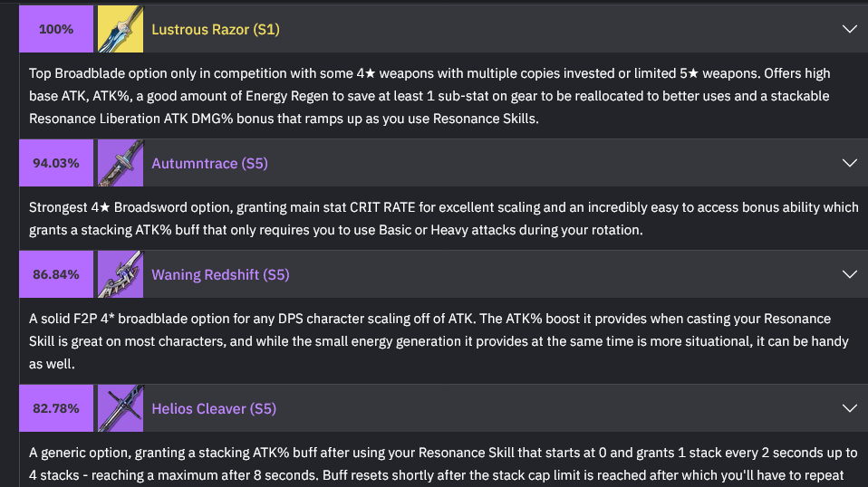This screenshot has height=487, width=868.
Task: Click the 100% rating badge
Action: (x=56, y=29)
